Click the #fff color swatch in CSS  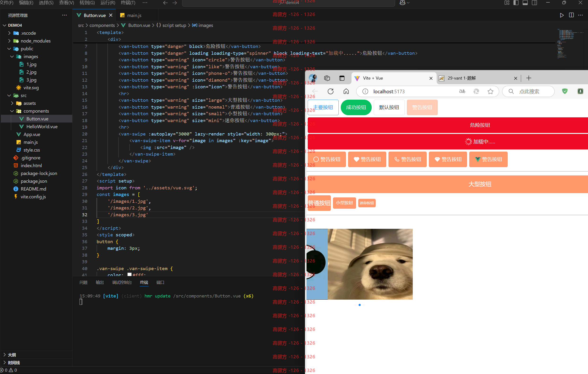[130, 275]
